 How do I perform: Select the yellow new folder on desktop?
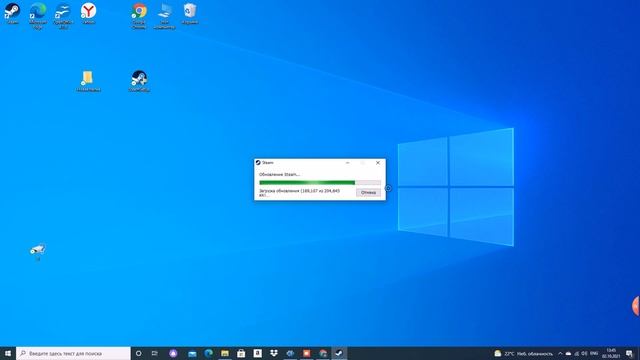coord(88,80)
